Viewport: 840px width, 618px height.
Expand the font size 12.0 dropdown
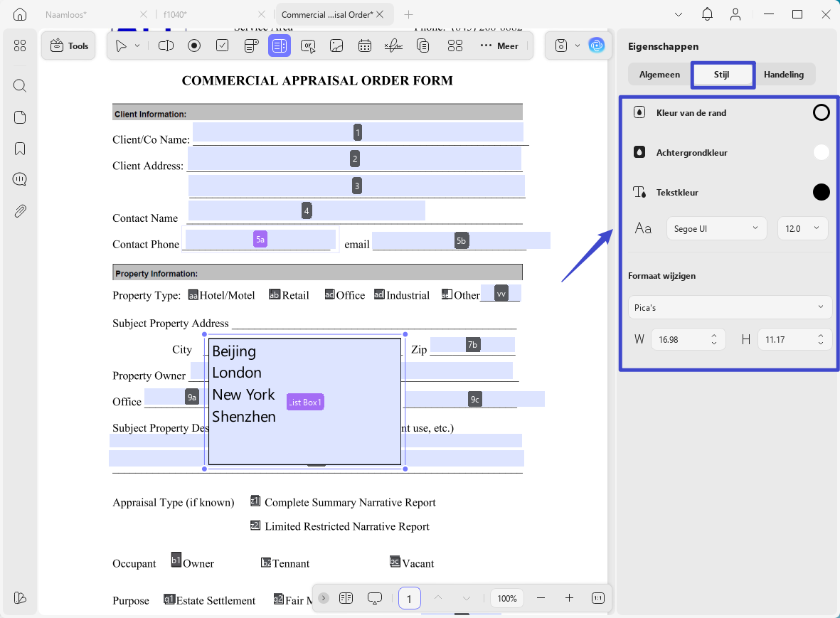pyautogui.click(x=802, y=229)
